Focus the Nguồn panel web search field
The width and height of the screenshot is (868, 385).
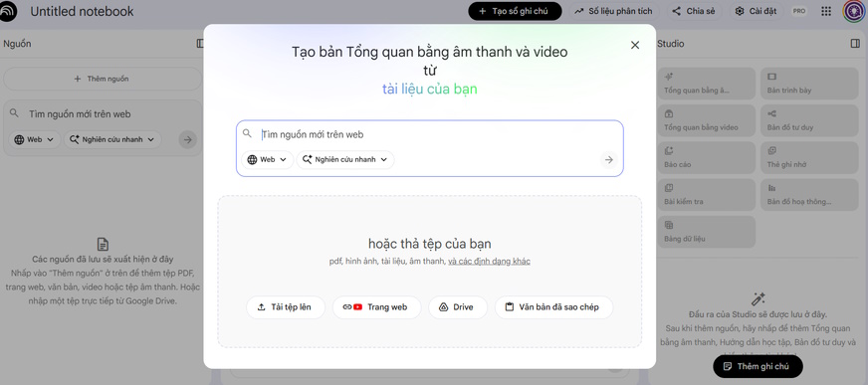103,114
